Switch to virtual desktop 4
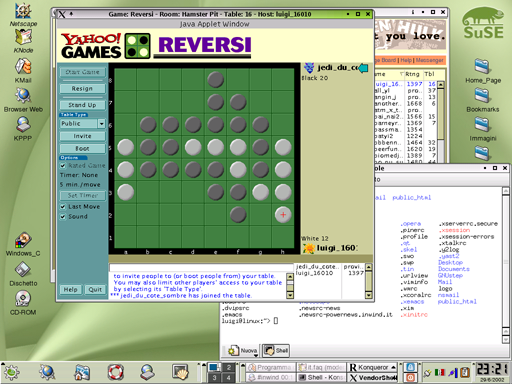Screen dimensions: 512x384 click(x=229, y=378)
